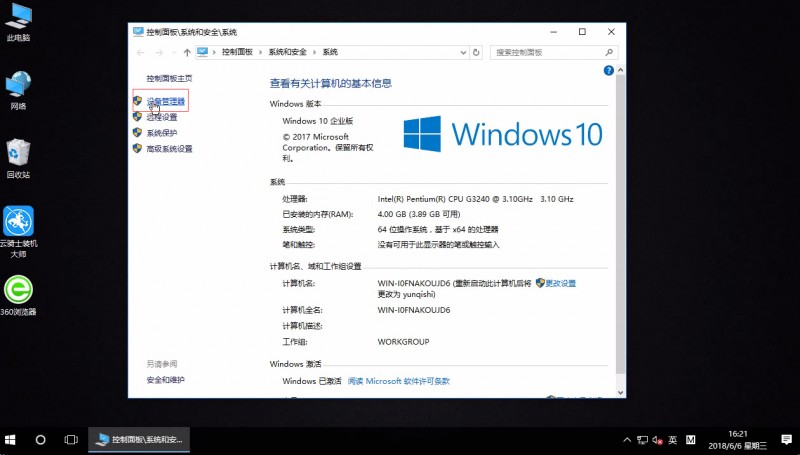Screen dimensions: 800x455
Task: Click the shield icon beside 高级系统设置
Action: pyautogui.click(x=137, y=148)
